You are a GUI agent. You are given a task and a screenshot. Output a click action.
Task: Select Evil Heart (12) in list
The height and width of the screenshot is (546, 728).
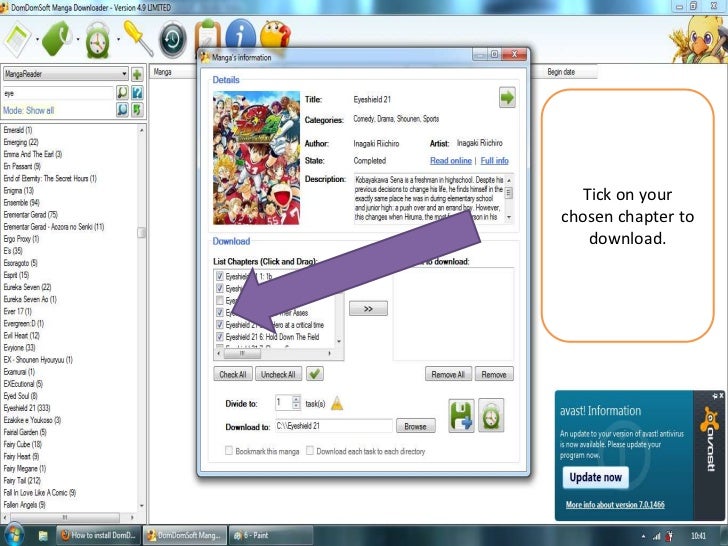tap(21, 335)
